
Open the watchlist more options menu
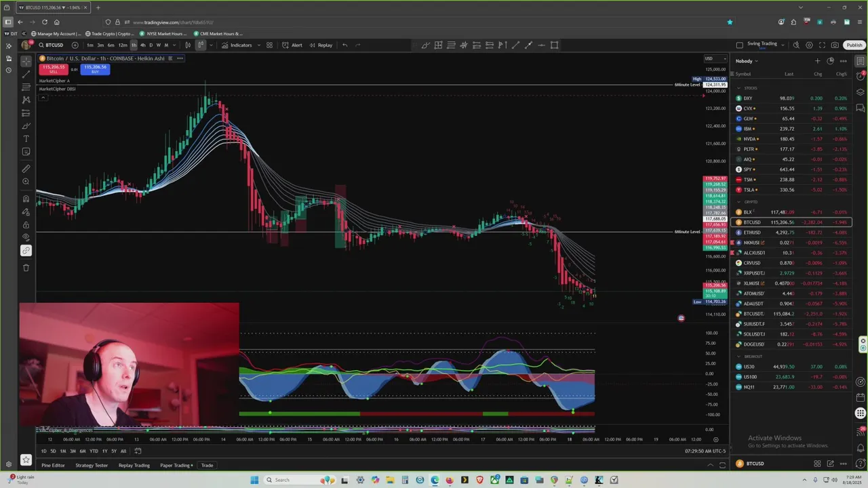tap(843, 61)
